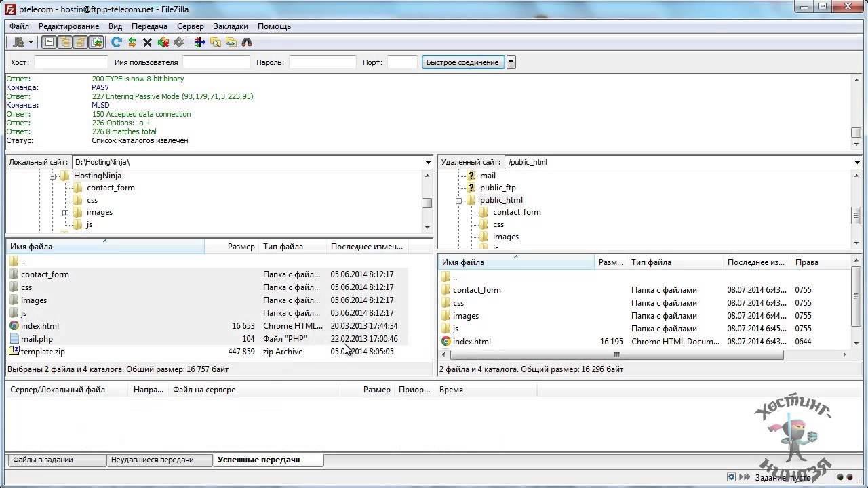Expand the local images folder tree node
This screenshot has width=868, height=488.
coord(66,213)
